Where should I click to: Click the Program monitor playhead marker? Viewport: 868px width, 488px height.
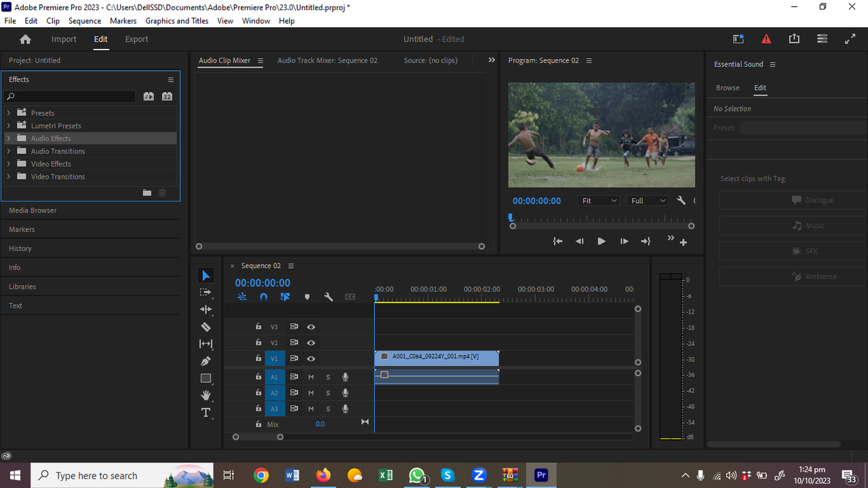pos(511,218)
